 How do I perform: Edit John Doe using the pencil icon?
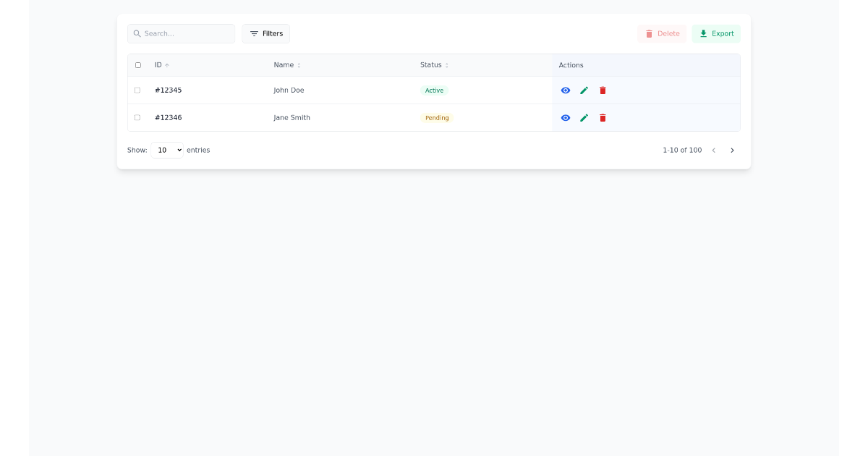tap(584, 90)
